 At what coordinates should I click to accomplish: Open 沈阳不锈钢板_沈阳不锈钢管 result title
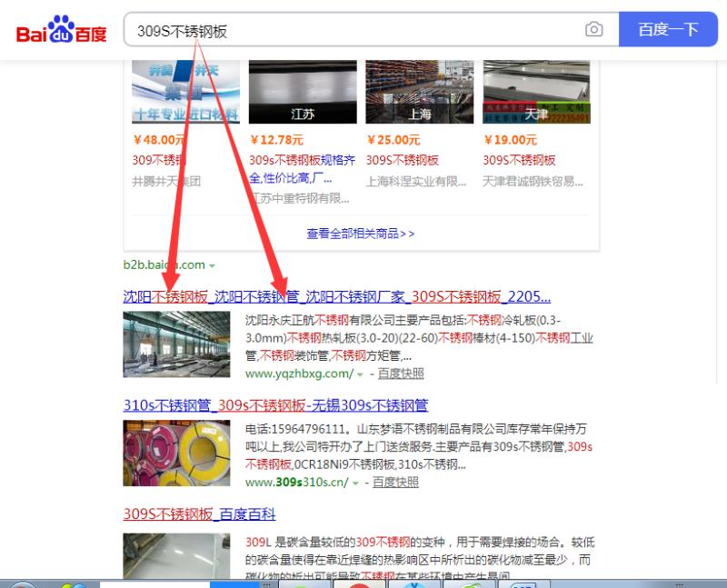tap(336, 296)
